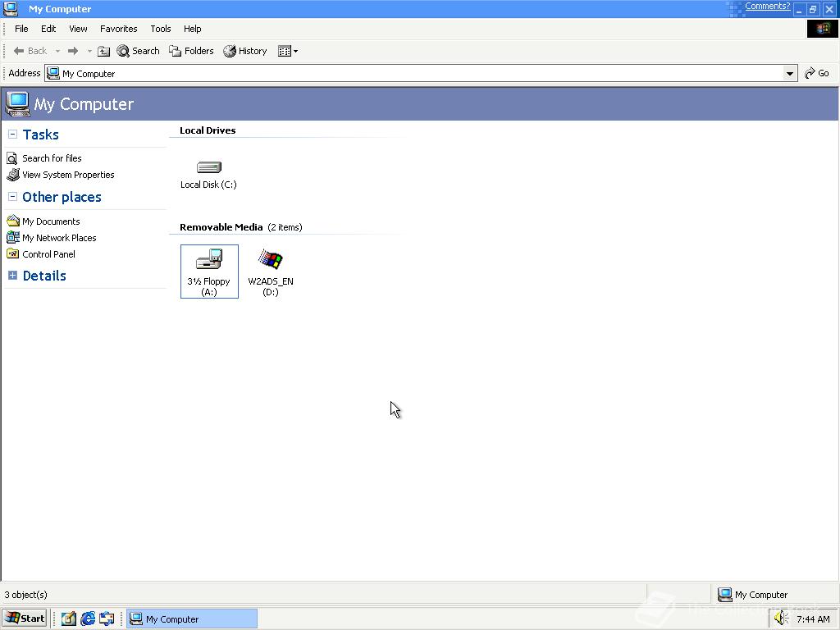Collapse the Other places section

pyautogui.click(x=13, y=197)
